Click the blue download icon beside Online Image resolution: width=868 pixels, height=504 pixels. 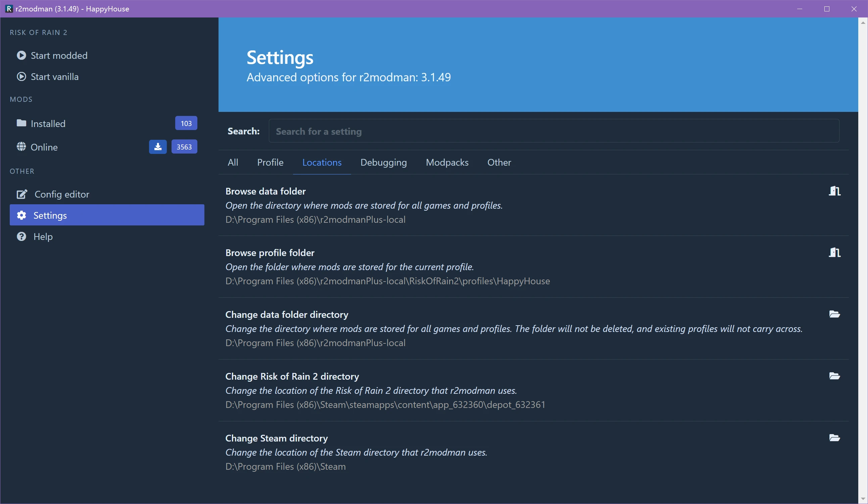pyautogui.click(x=158, y=147)
